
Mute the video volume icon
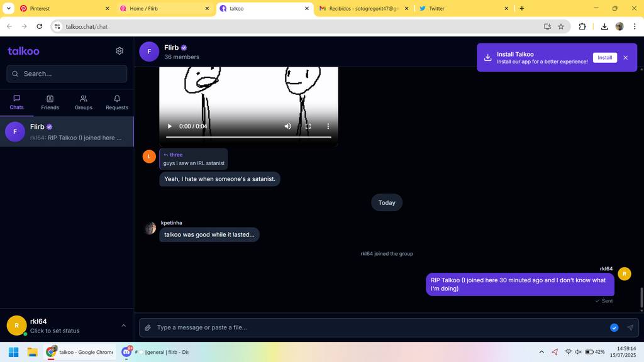(x=288, y=126)
